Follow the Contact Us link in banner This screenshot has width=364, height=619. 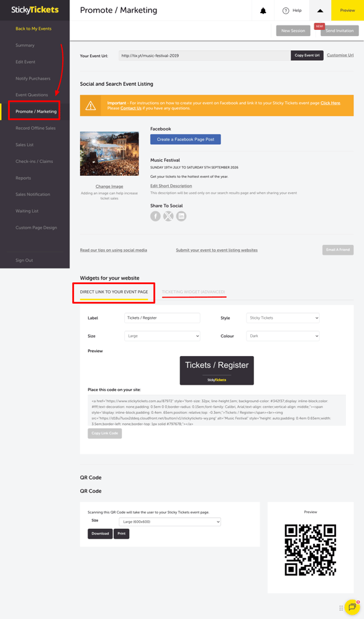click(131, 108)
